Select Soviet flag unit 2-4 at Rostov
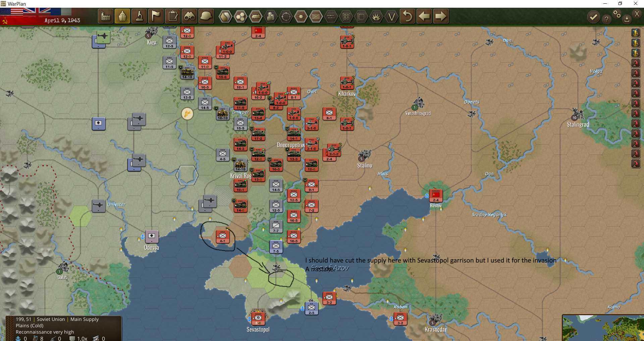The image size is (644, 341). [436, 196]
